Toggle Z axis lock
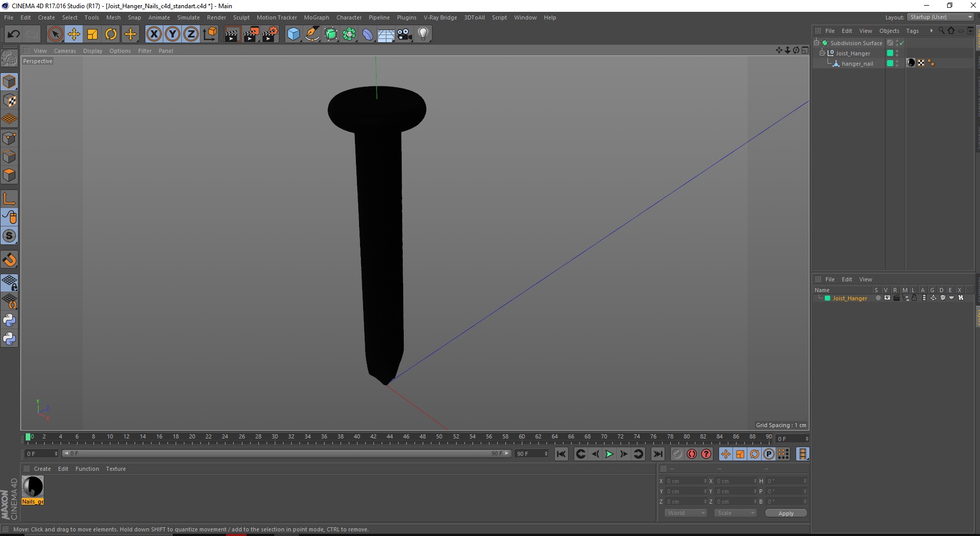This screenshot has height=536, width=980. pos(191,34)
